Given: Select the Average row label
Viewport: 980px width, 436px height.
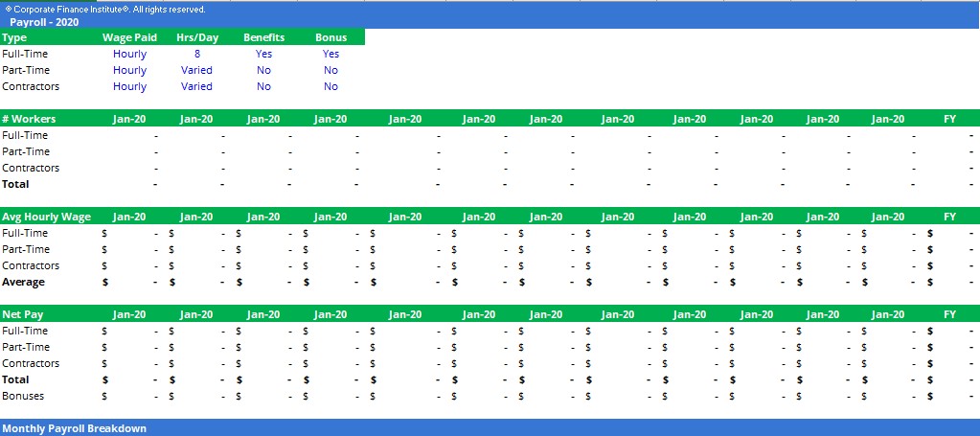Looking at the screenshot, I should [x=23, y=282].
